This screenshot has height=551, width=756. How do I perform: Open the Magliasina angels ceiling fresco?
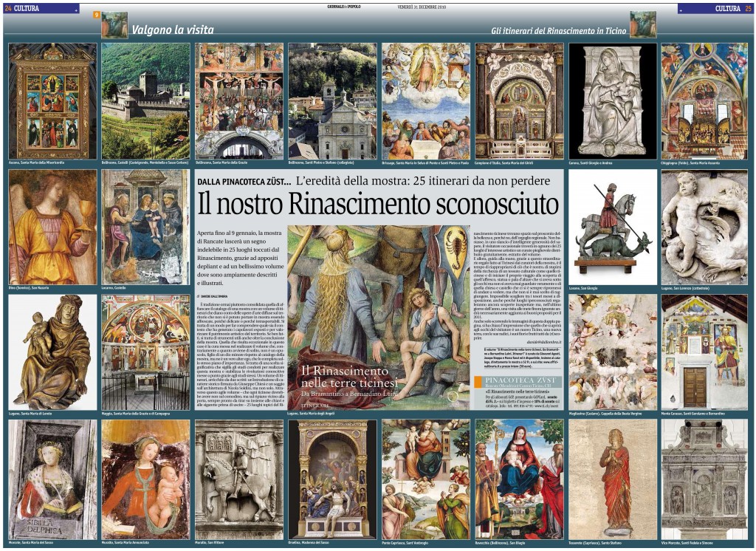coord(613,352)
